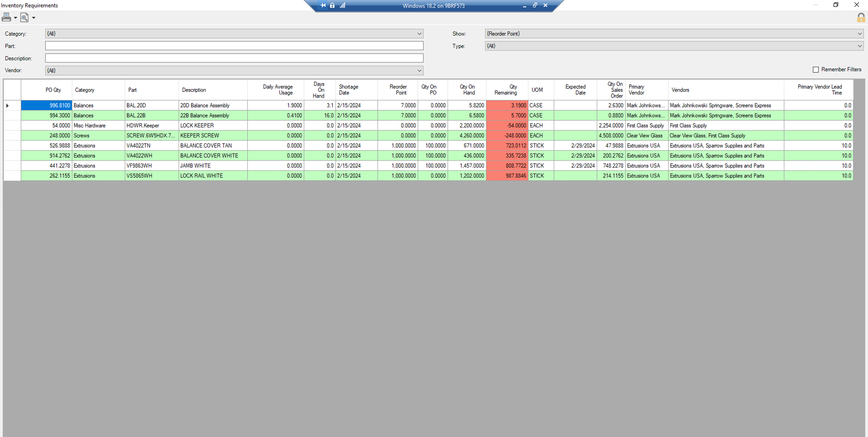The image size is (868, 437).
Task: Open the Category dropdown
Action: click(420, 33)
